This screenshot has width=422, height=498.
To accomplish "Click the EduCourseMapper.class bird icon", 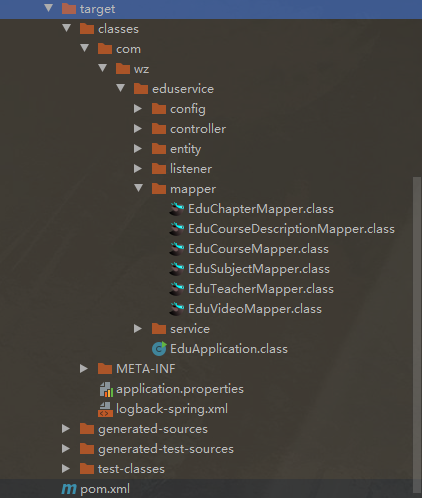I will point(177,249).
